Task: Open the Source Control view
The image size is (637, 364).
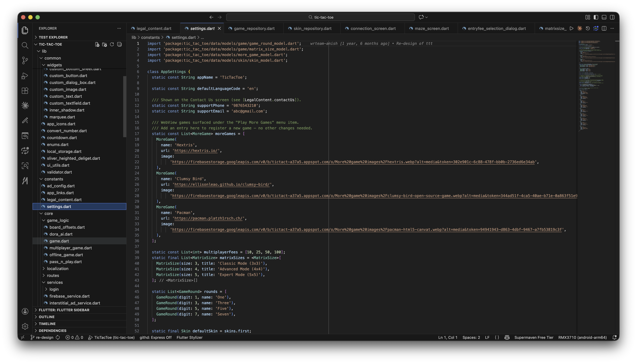Action: tap(25, 60)
